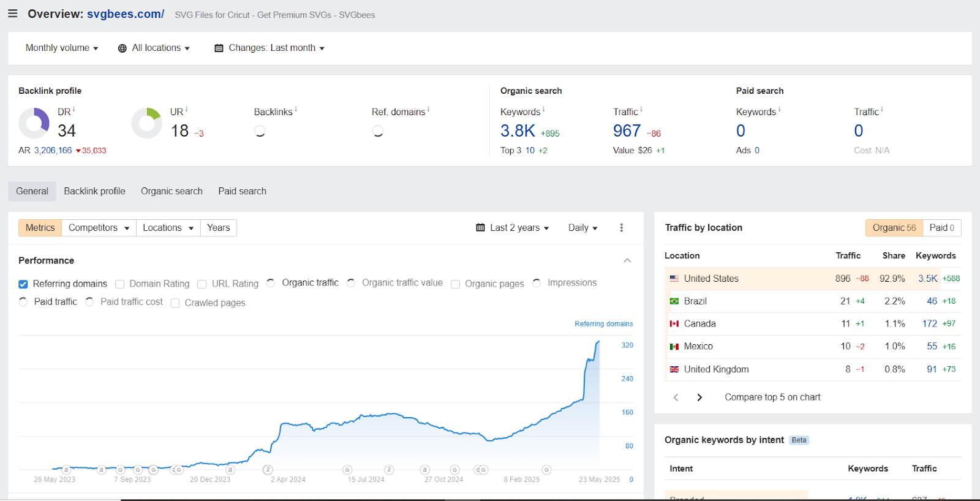The image size is (980, 501).
Task: Open chart more options kebab menu
Action: pyautogui.click(x=621, y=228)
